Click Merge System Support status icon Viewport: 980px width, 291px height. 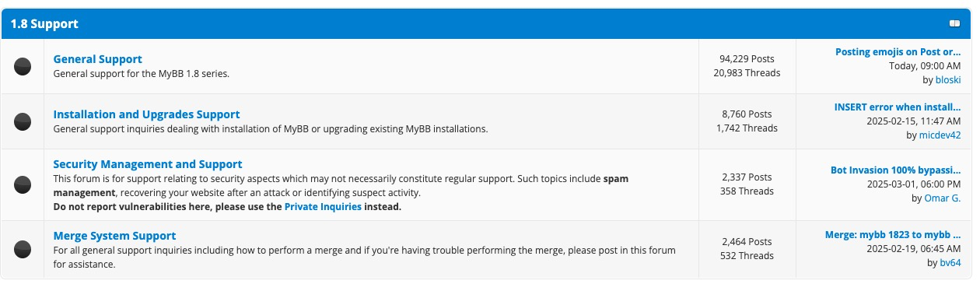pyautogui.click(x=23, y=249)
